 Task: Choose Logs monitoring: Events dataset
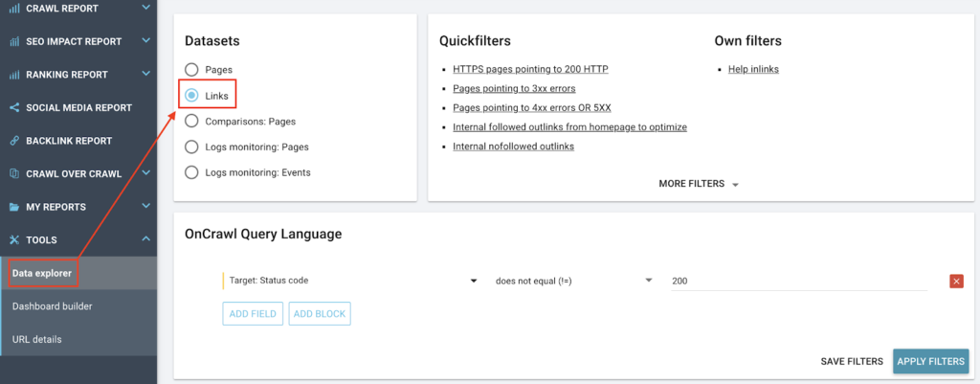pos(191,172)
